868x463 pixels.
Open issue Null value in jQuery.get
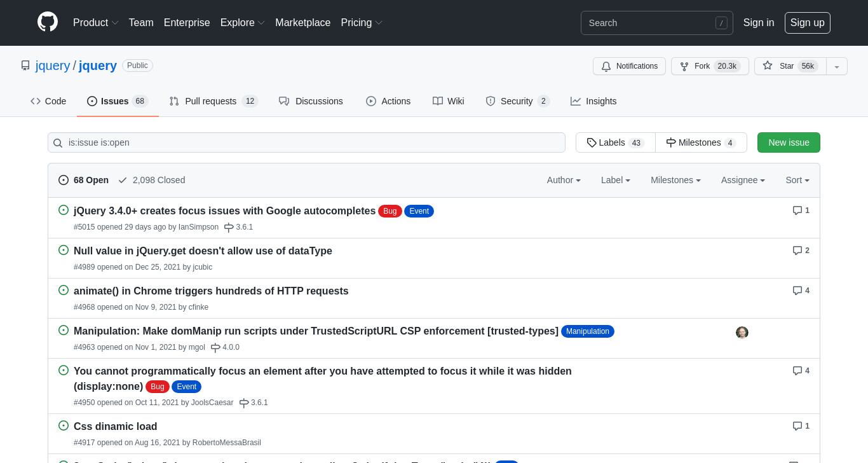click(x=203, y=251)
